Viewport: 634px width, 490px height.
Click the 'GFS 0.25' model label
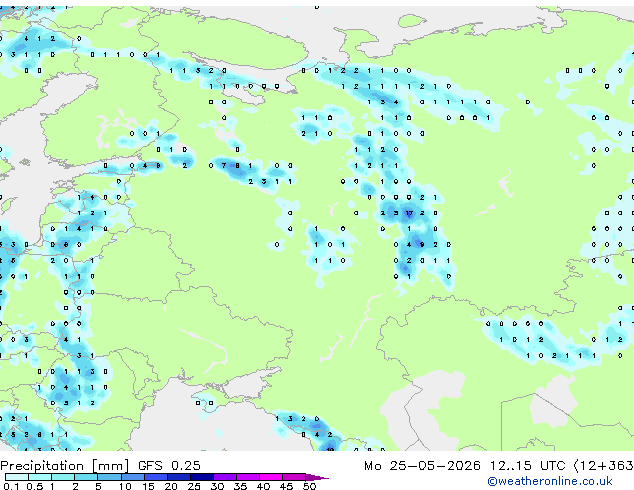169,466
